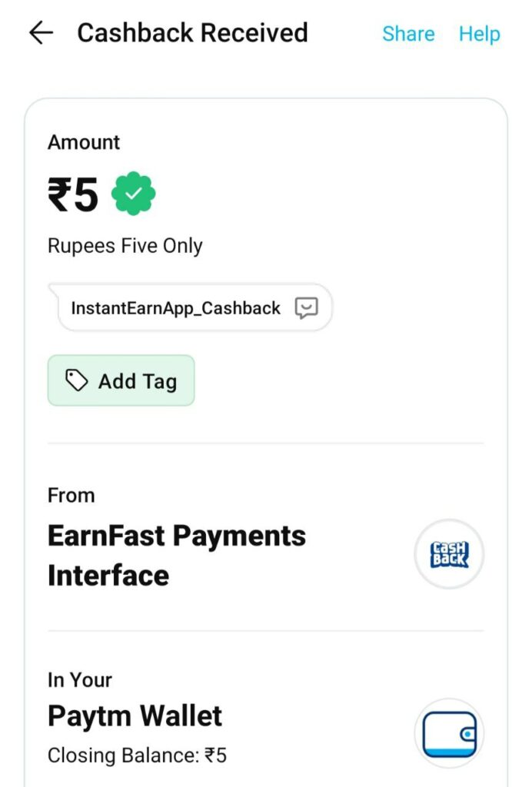
Task: Tap EarnFast Payments Interface sender name
Action: pyautogui.click(x=177, y=555)
